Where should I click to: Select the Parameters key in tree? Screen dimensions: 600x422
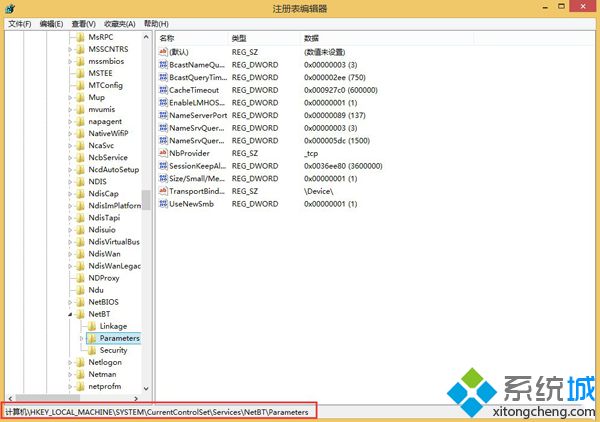[x=119, y=338]
